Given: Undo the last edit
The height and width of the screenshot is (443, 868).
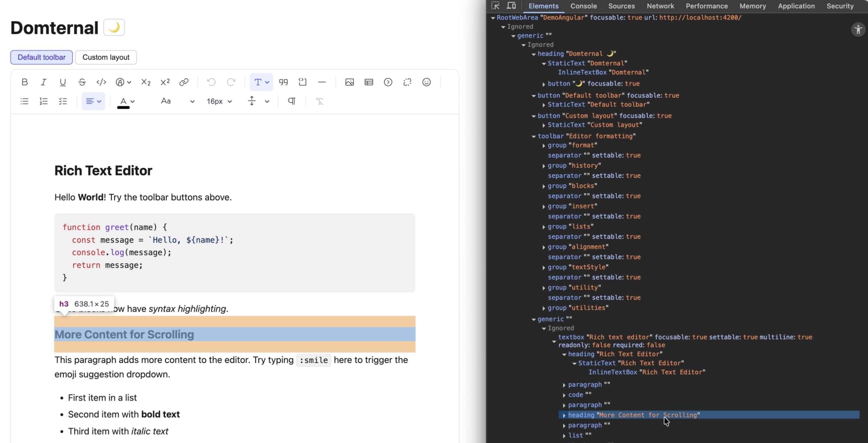Looking at the screenshot, I should pos(211,82).
